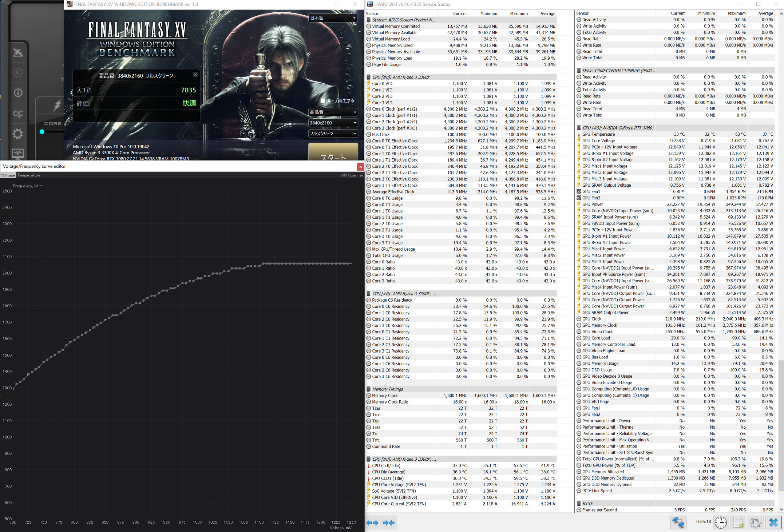The height and width of the screenshot is (532, 784).
Task: Toggle the loop playback checkbox
Action: pos(323,101)
